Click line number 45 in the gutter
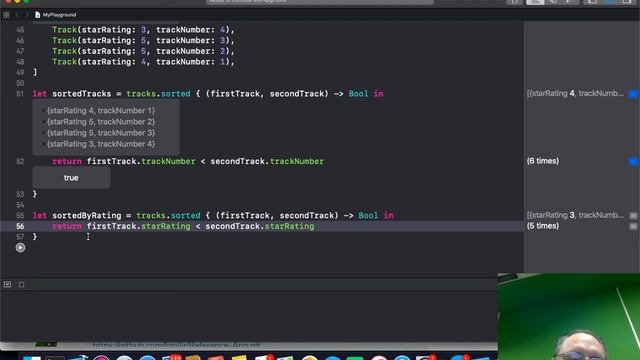Viewport: 640px width, 360px height. (x=20, y=30)
